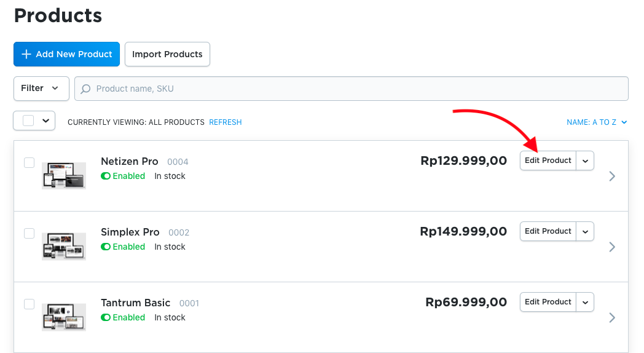
Task: Tick the select-all products checkbox
Action: (x=28, y=121)
